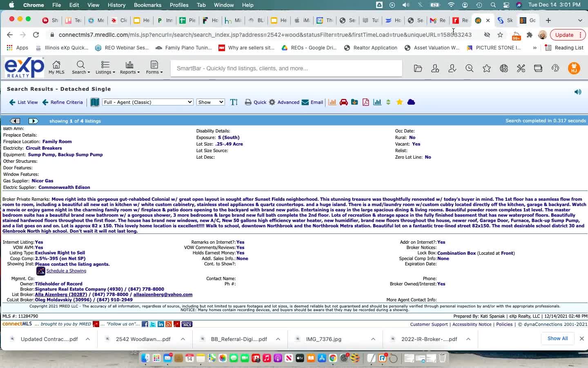Viewport: 588px width, 368px height.
Task: Expand options for Updated Contrac pdf download
Action: (x=88, y=339)
